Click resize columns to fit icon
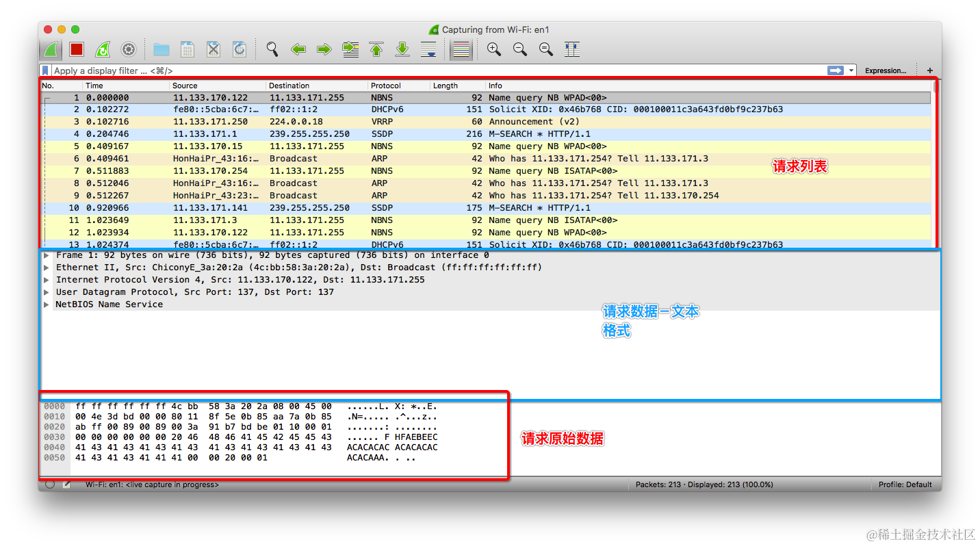The width and height of the screenshot is (980, 546). pos(572,49)
